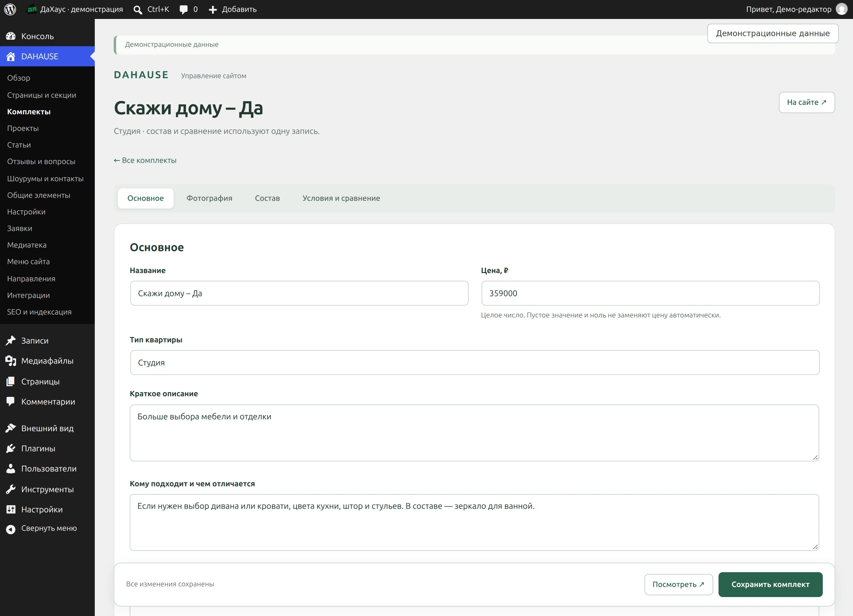Click the Инструменты wrench icon

[x=11, y=489]
